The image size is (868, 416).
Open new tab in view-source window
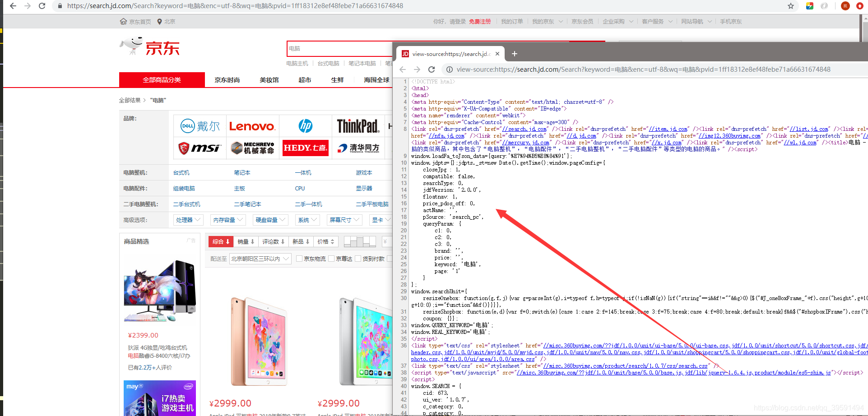pyautogui.click(x=514, y=54)
